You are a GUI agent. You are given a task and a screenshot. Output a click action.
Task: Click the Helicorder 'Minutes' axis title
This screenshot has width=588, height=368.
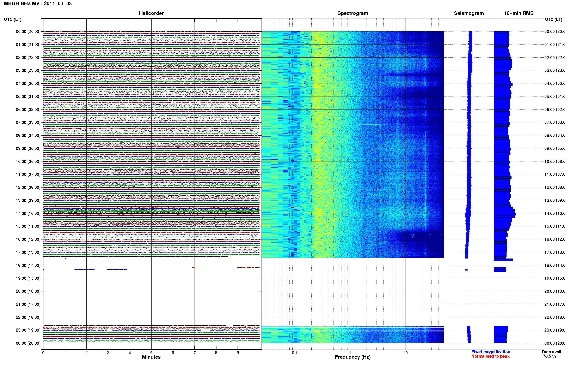(x=151, y=357)
